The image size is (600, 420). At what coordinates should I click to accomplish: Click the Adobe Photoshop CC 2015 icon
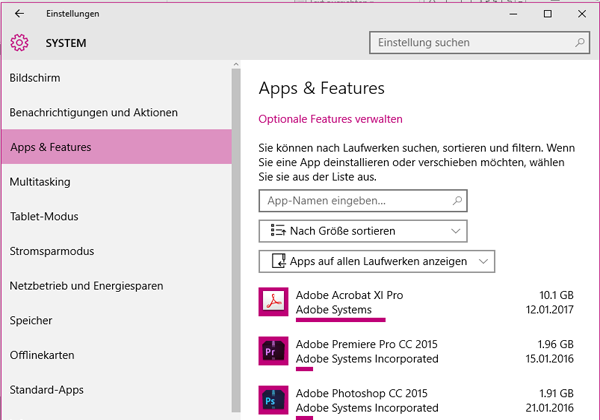tap(273, 400)
